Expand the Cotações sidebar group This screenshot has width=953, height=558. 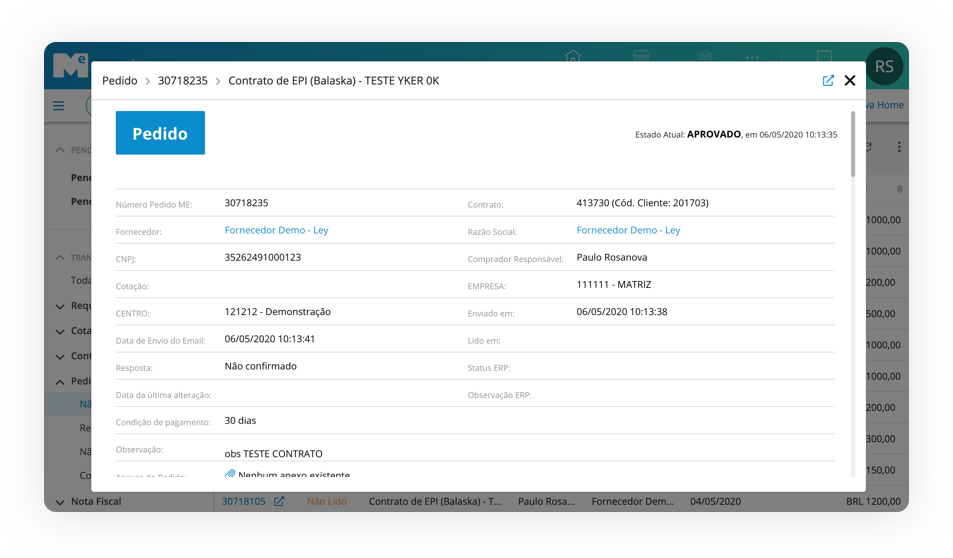point(60,331)
